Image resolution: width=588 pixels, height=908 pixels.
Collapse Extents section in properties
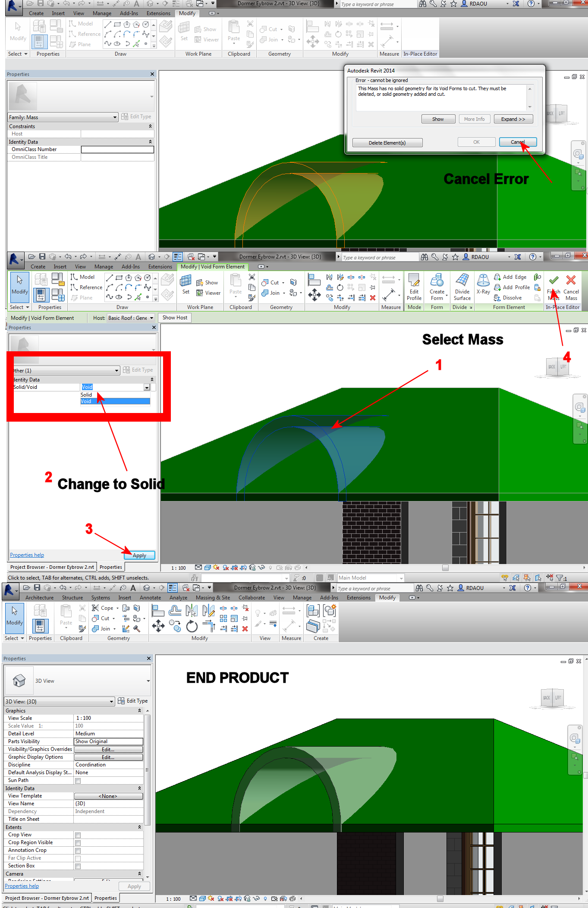(x=139, y=827)
